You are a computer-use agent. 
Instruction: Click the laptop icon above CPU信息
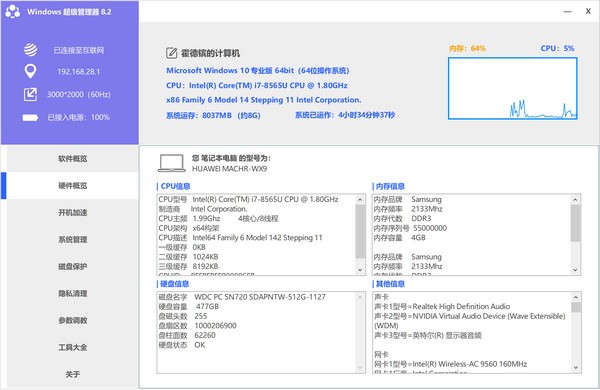(x=172, y=163)
